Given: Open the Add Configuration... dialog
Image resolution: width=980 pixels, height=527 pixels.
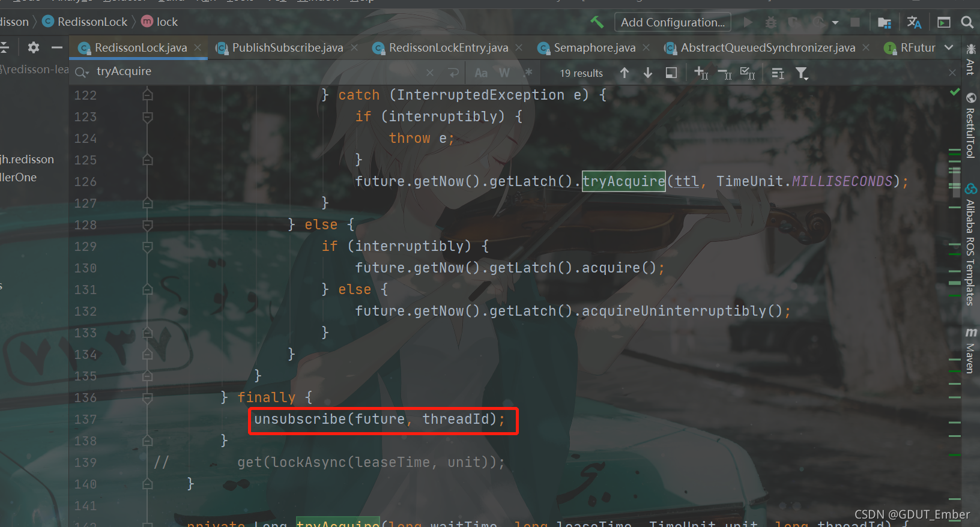Looking at the screenshot, I should click(673, 22).
